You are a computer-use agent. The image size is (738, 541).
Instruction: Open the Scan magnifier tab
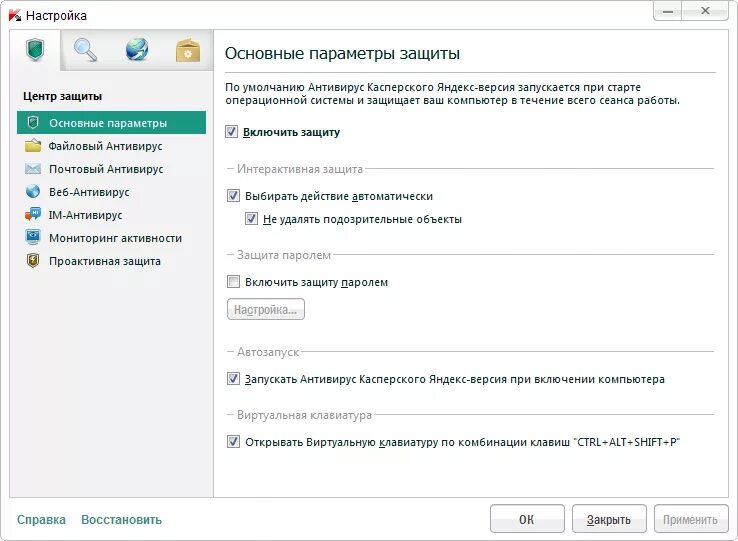pos(86,50)
